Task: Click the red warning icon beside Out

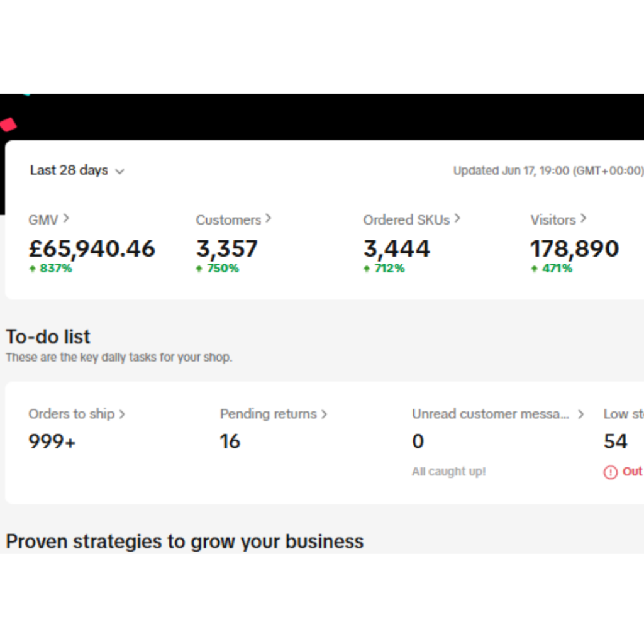Action: (610, 472)
